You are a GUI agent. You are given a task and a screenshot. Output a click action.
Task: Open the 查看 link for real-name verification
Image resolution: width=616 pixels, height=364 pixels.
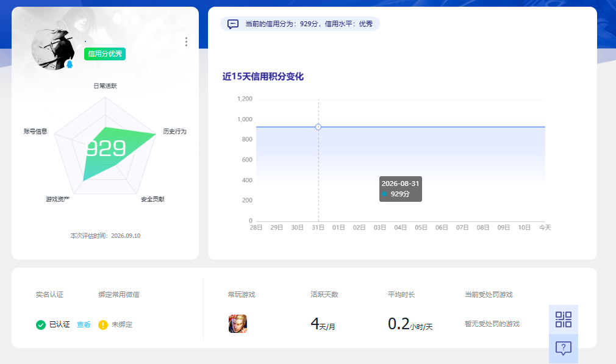(x=84, y=325)
